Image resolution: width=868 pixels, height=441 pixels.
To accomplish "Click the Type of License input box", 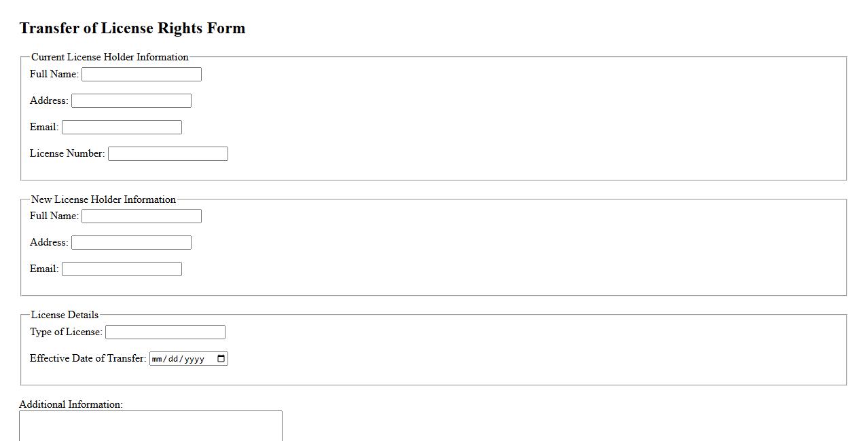I will 165,332.
